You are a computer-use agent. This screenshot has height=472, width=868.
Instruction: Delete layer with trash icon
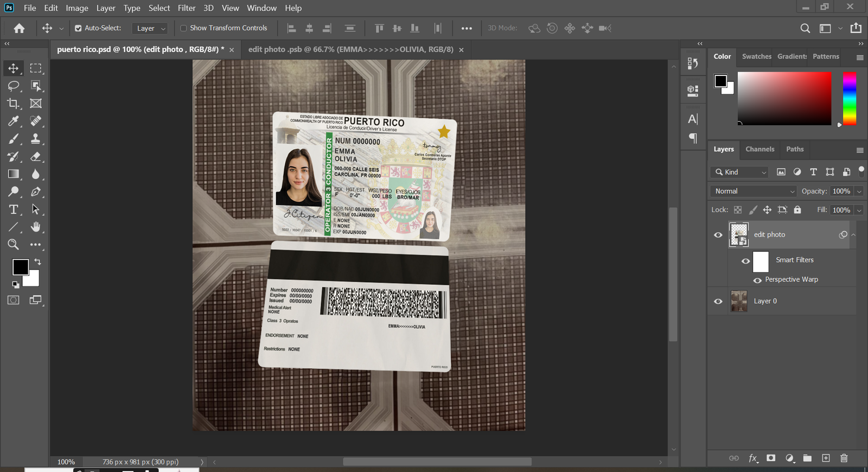pos(844,458)
